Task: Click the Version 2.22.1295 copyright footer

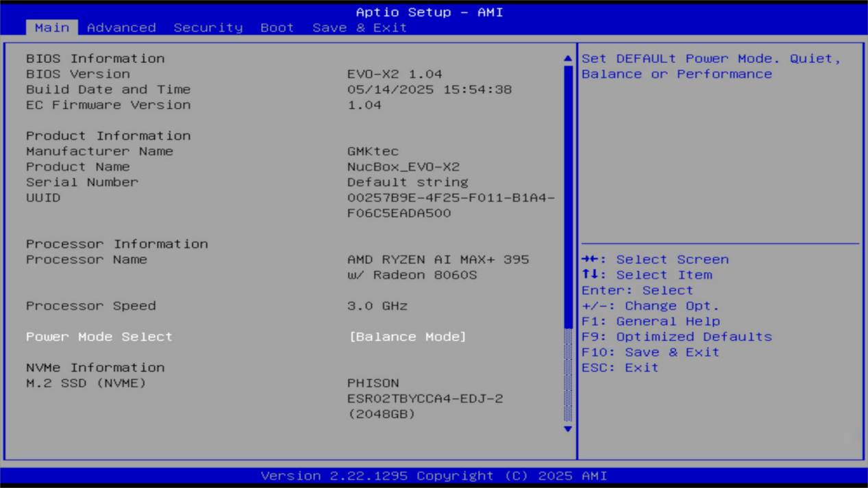Action: pos(434,476)
